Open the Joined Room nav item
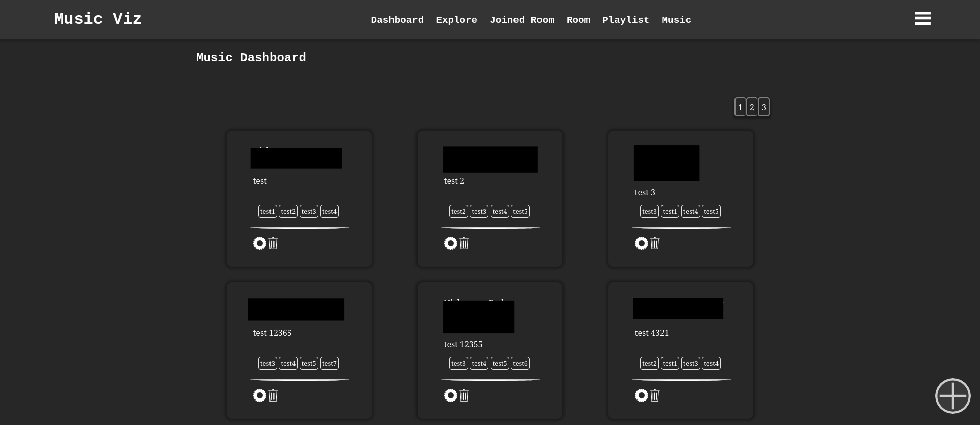Screen dimensions: 980x425 (522, 20)
